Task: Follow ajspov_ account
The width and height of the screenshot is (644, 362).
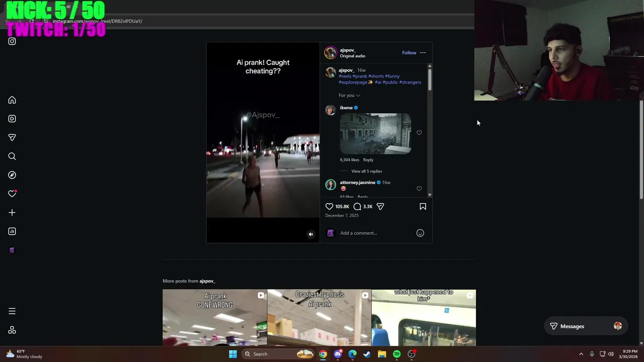Action: point(409,53)
